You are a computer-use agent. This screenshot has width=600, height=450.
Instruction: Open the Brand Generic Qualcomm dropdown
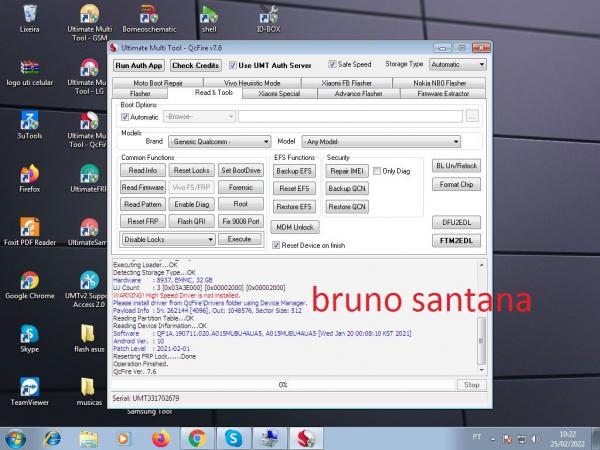219,142
